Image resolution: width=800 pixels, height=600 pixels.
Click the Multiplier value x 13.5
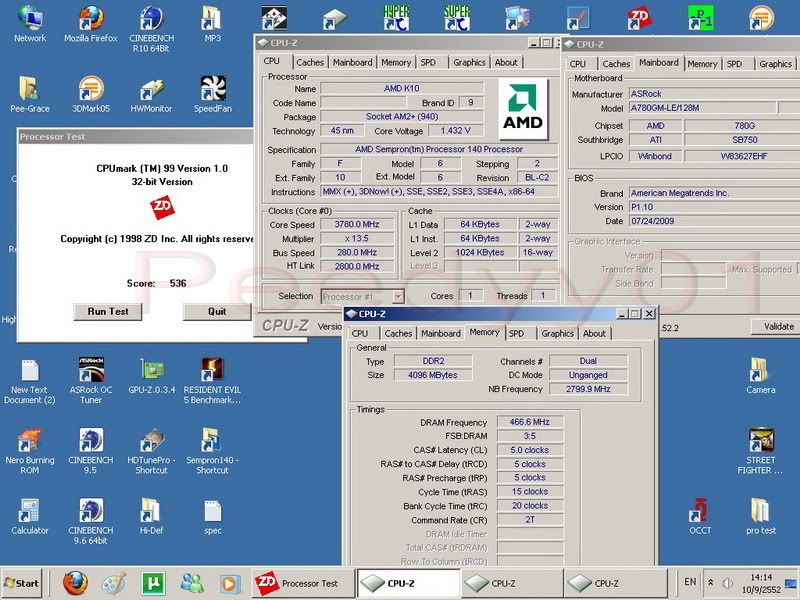pos(357,239)
